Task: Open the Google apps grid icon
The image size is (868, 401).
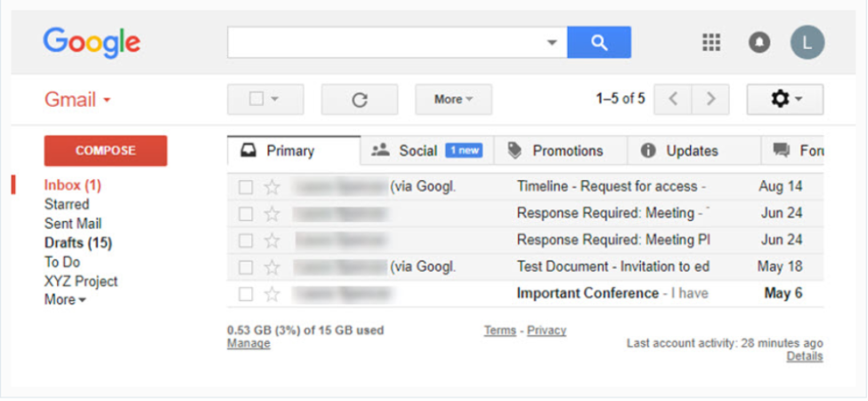Action: coord(711,42)
